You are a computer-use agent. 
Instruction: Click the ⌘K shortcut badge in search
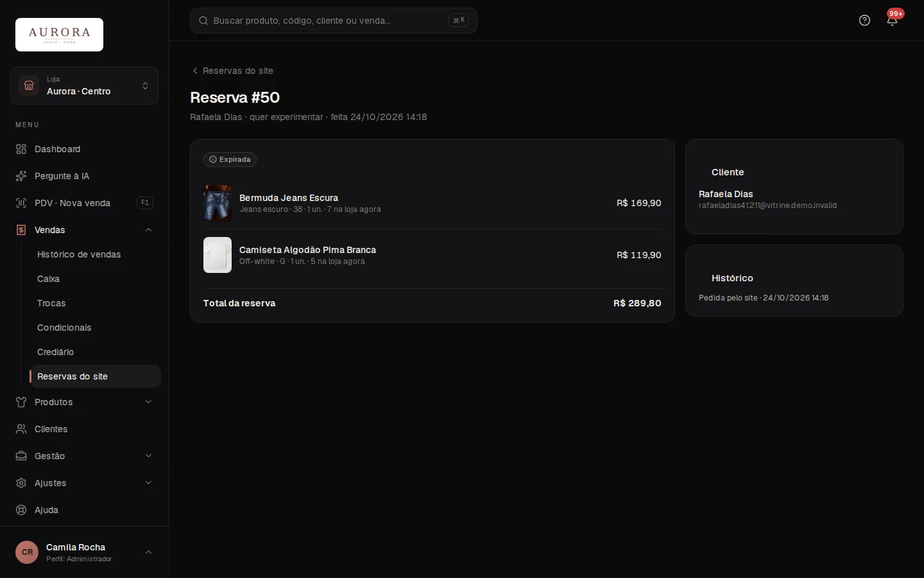459,21
